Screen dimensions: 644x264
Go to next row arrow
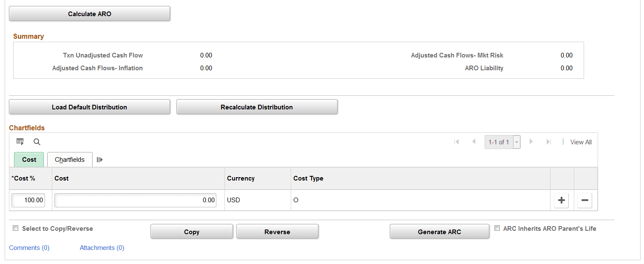531,142
